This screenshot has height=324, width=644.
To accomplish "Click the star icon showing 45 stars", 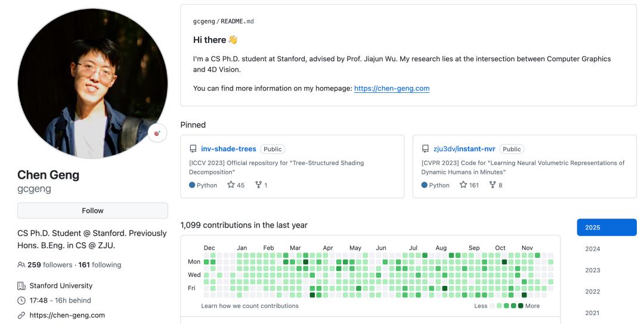I will [x=231, y=185].
